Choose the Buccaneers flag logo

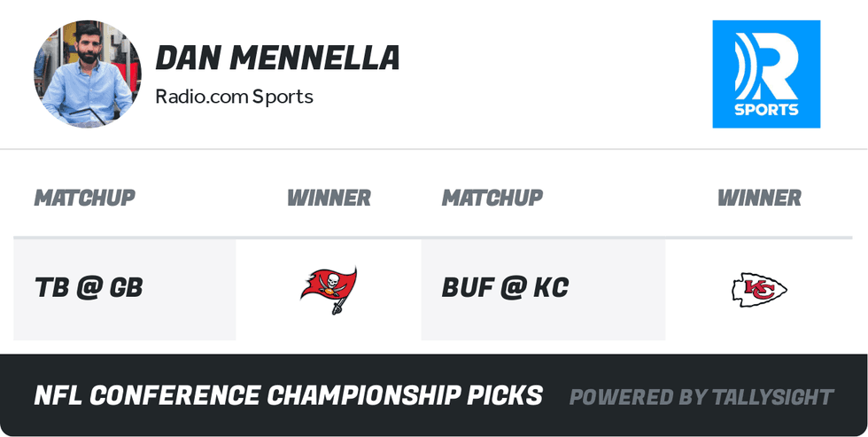[x=329, y=289]
